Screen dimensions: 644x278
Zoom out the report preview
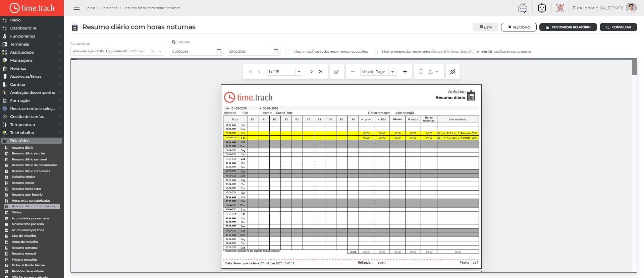coord(353,72)
